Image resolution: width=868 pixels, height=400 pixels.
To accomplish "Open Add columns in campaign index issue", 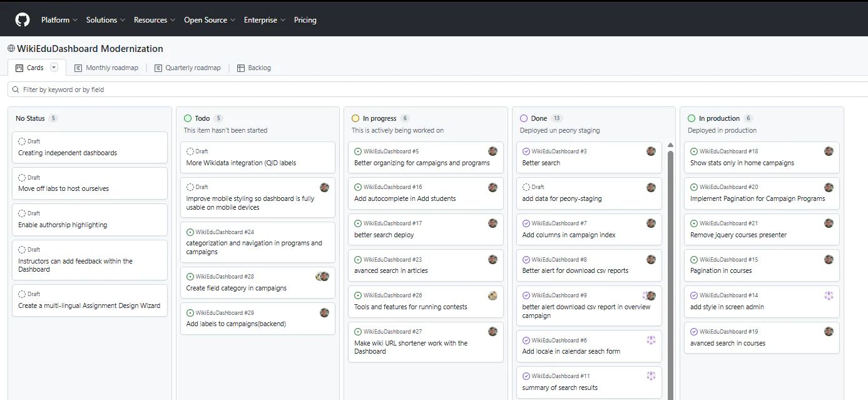I will point(569,235).
